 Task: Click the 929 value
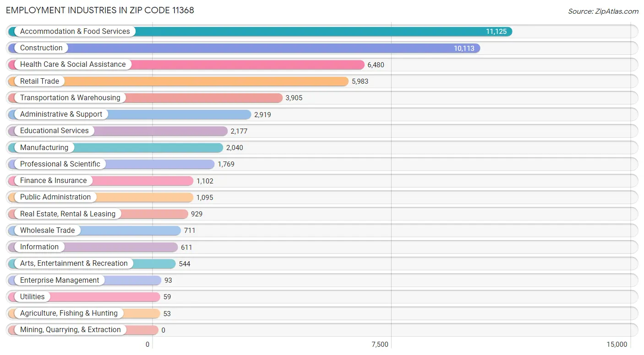point(196,214)
